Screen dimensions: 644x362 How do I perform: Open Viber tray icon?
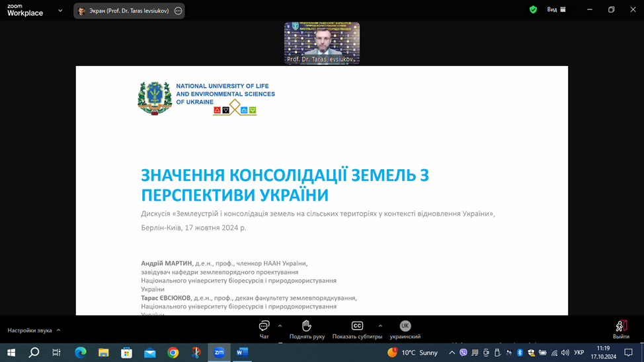(x=463, y=353)
